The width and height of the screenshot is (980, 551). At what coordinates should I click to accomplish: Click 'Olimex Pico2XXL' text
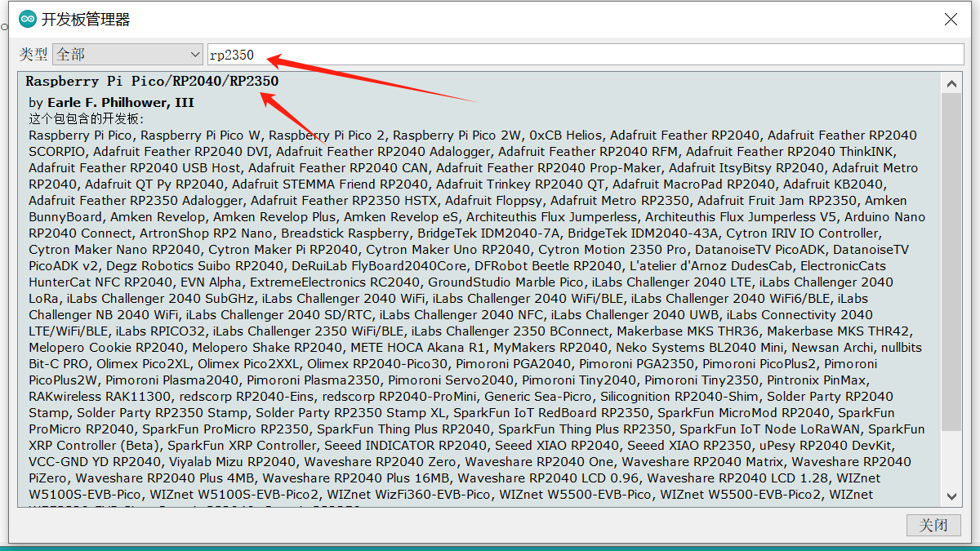click(247, 364)
